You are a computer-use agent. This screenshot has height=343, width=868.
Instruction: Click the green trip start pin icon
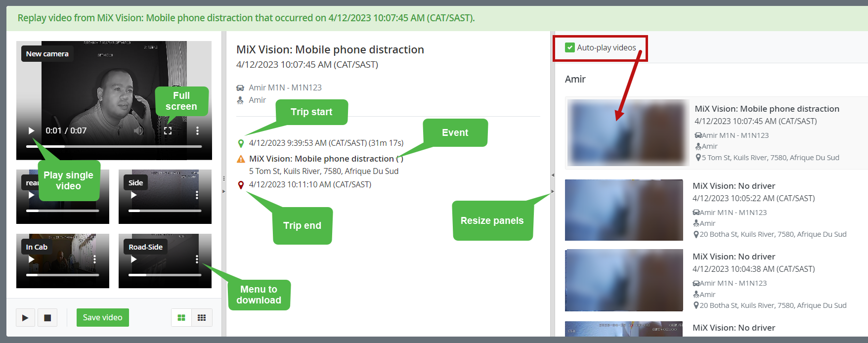click(x=241, y=143)
